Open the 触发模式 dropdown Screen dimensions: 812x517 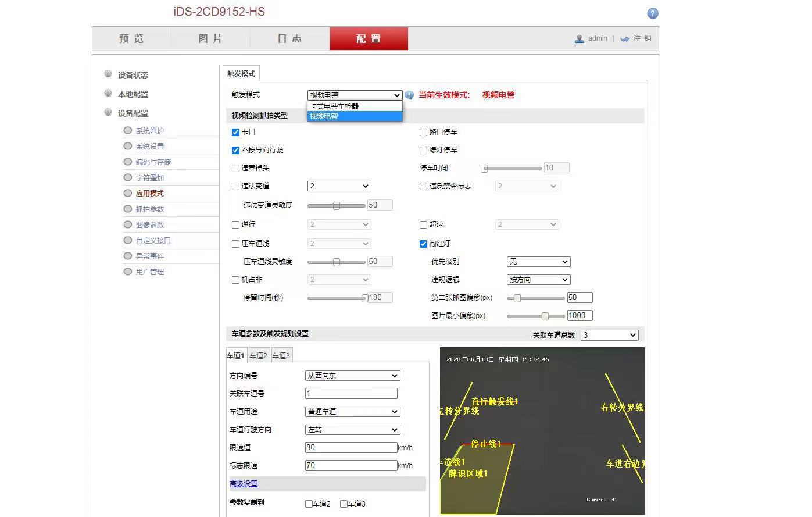[355, 95]
